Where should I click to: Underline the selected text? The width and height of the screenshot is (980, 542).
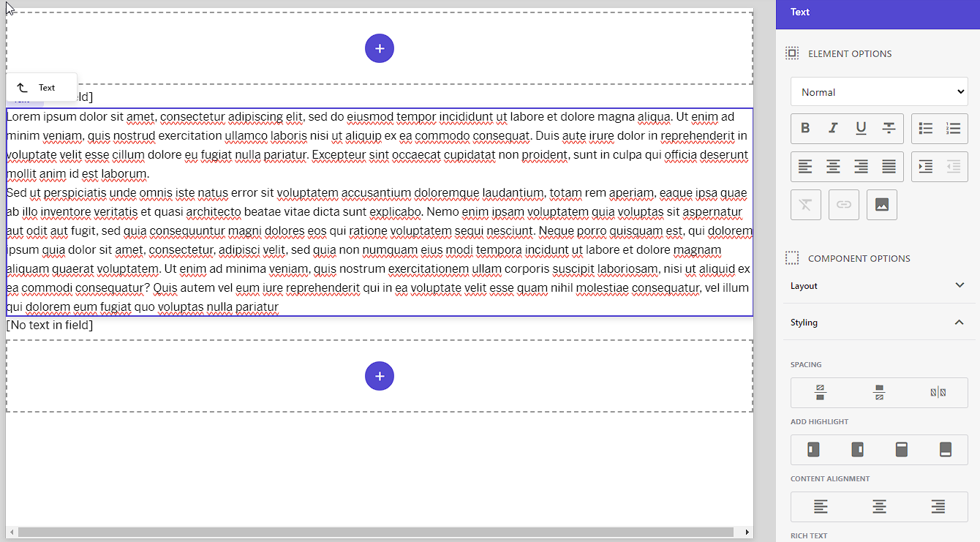[x=861, y=128]
